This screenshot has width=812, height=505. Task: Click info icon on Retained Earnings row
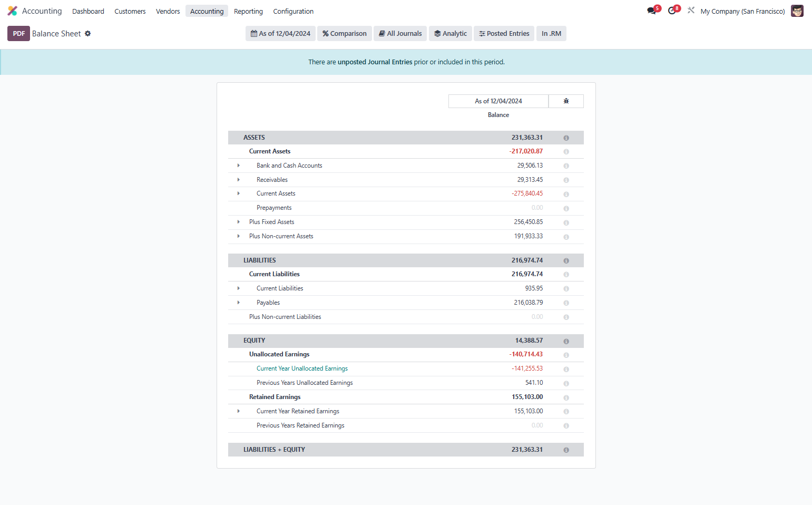[566, 397]
